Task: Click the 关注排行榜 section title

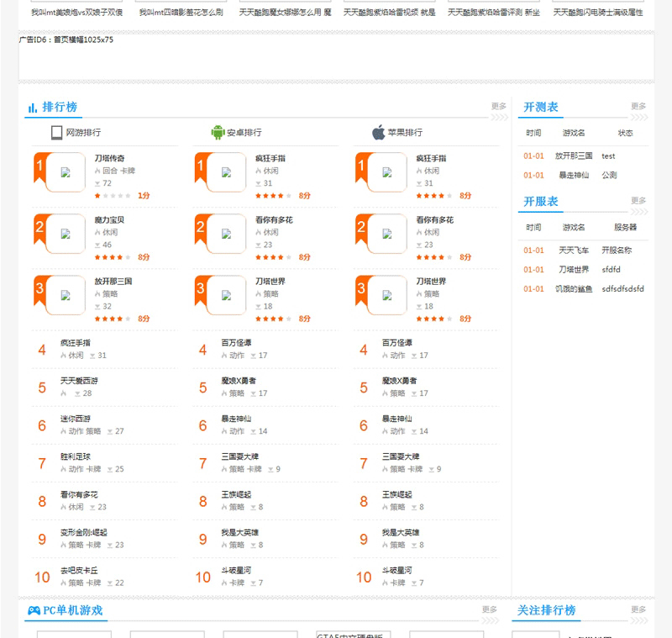Action: pyautogui.click(x=547, y=610)
